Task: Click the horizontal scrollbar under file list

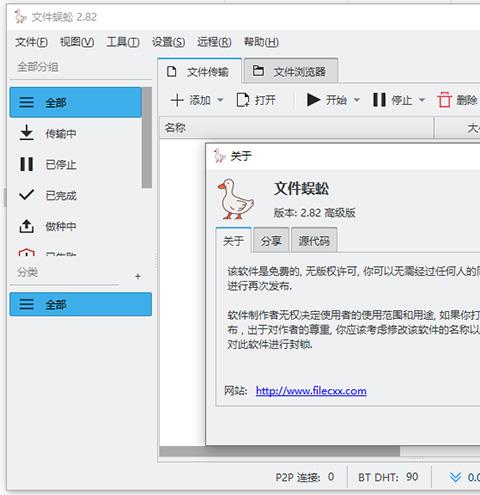Action: coord(279,451)
